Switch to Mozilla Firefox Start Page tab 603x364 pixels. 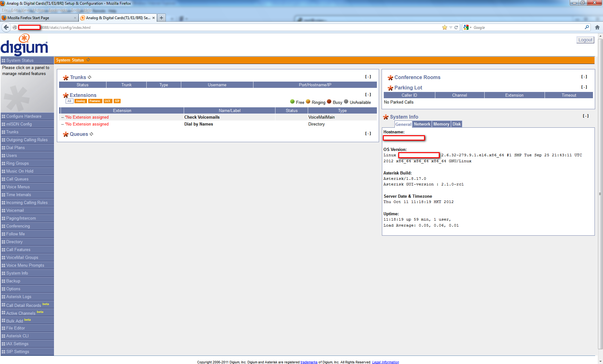tap(39, 18)
